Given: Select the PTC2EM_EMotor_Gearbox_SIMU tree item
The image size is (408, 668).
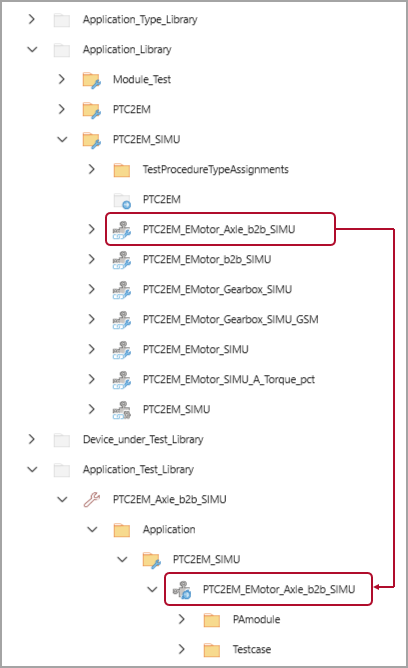Looking at the screenshot, I should click(217, 290).
